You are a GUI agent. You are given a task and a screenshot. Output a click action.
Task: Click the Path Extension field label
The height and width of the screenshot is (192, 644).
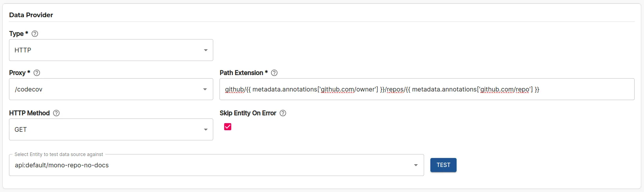[241, 73]
